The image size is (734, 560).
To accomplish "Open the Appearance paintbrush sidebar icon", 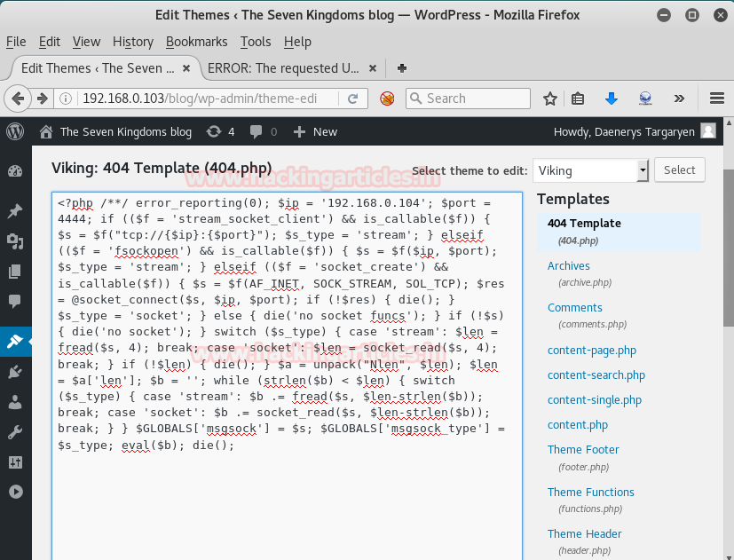I will click(x=15, y=342).
